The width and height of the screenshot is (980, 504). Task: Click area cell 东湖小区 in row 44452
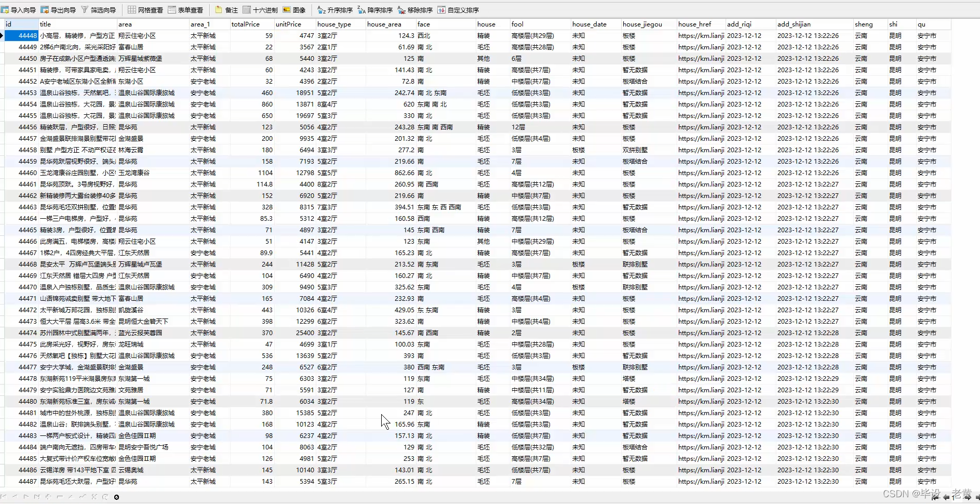[153, 82]
